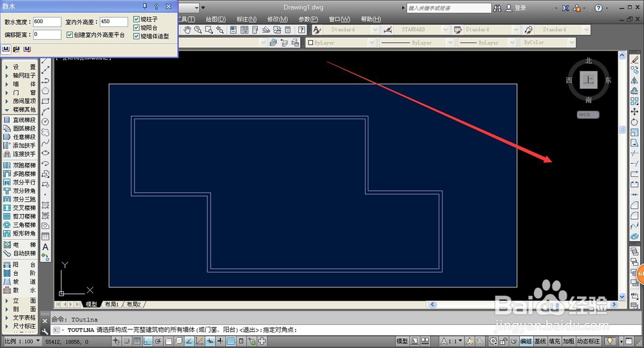Expand the 设置 category in side panel

point(20,66)
